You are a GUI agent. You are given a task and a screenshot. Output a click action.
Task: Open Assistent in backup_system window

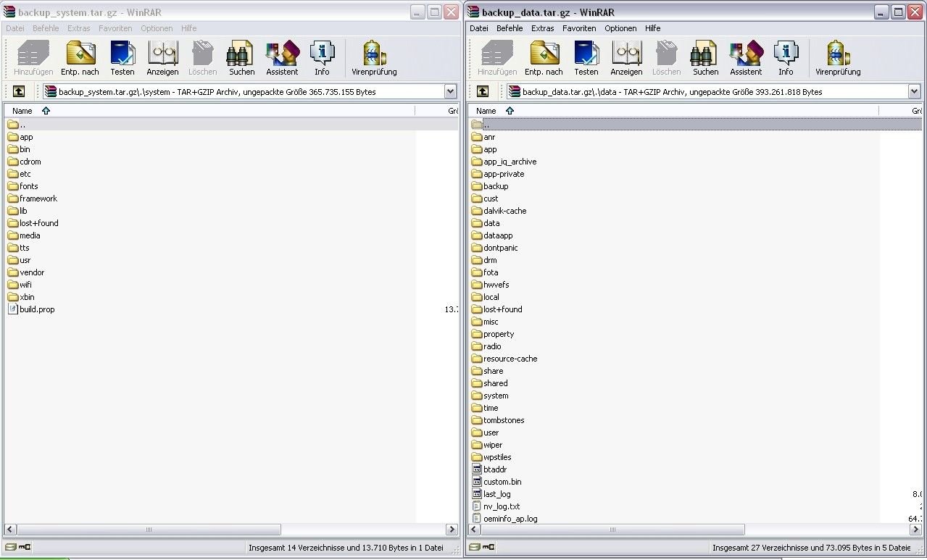(x=282, y=58)
